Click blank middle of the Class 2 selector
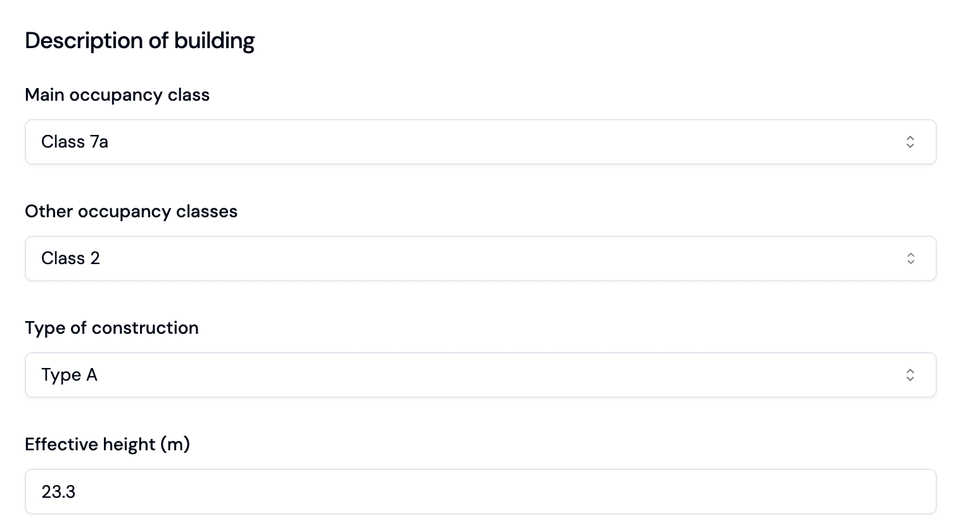Image resolution: width=980 pixels, height=532 pixels. [480, 258]
